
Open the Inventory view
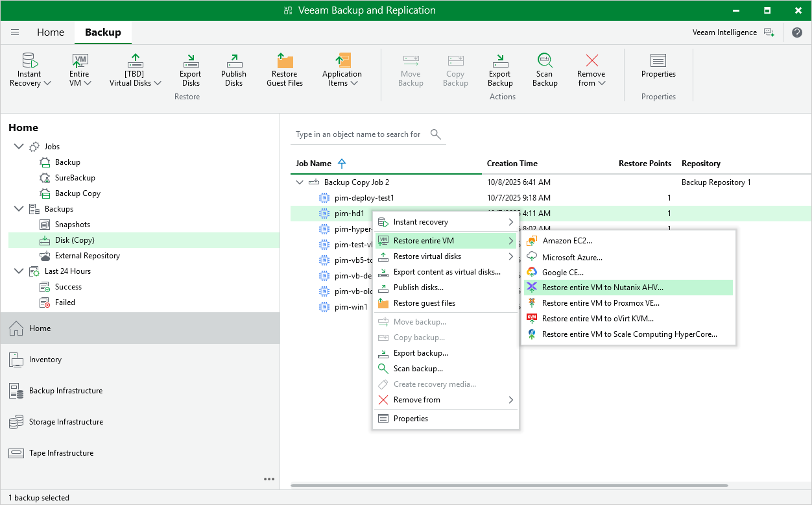pyautogui.click(x=140, y=360)
